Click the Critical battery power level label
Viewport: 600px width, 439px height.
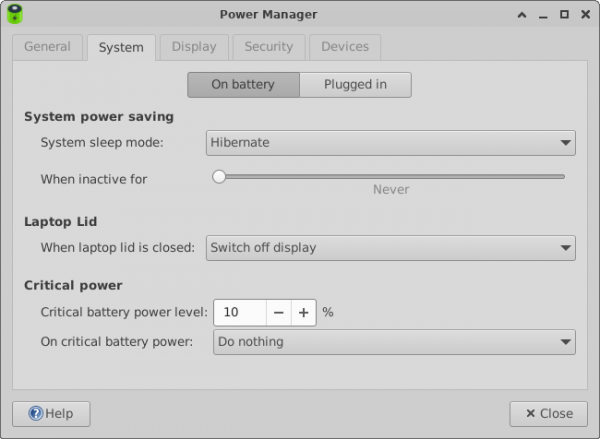point(124,312)
